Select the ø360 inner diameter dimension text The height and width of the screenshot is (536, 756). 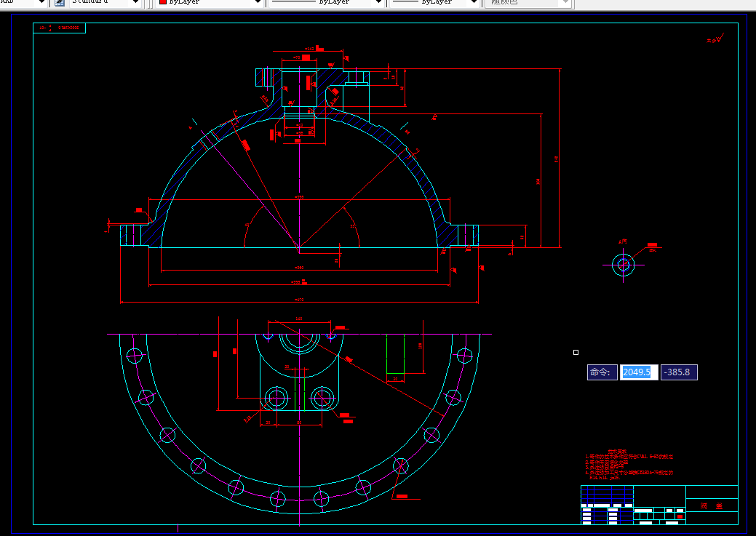pyautogui.click(x=299, y=268)
